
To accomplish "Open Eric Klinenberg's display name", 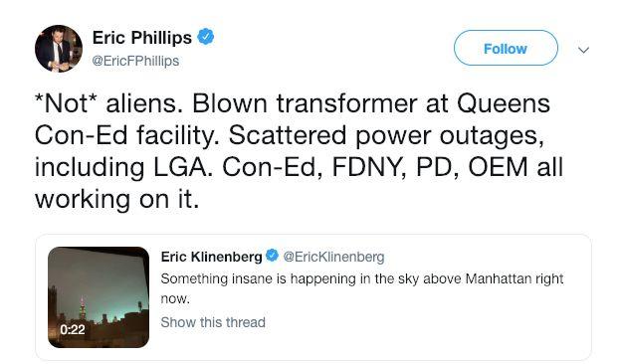I will point(211,257).
